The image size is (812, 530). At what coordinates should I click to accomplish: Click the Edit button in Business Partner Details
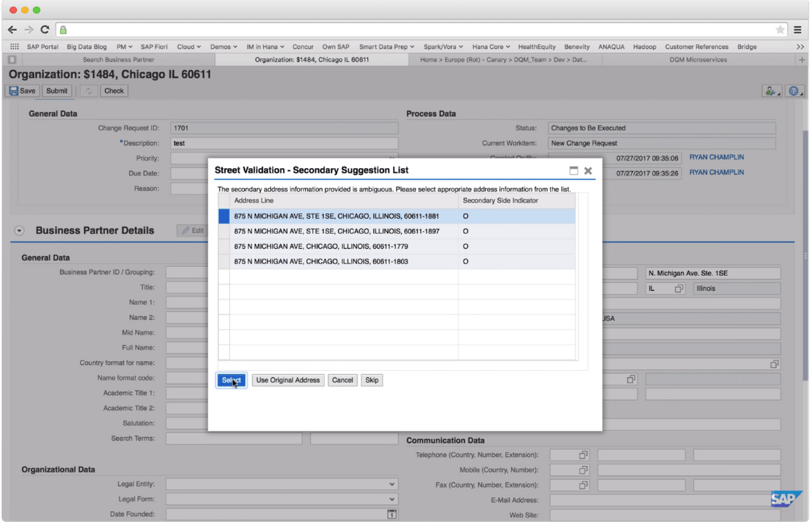click(193, 231)
